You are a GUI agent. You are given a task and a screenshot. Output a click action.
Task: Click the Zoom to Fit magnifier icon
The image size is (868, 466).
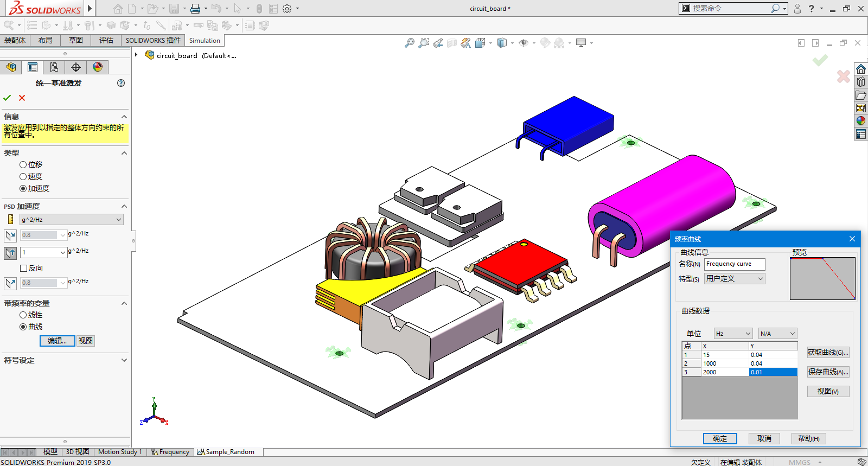tap(410, 43)
